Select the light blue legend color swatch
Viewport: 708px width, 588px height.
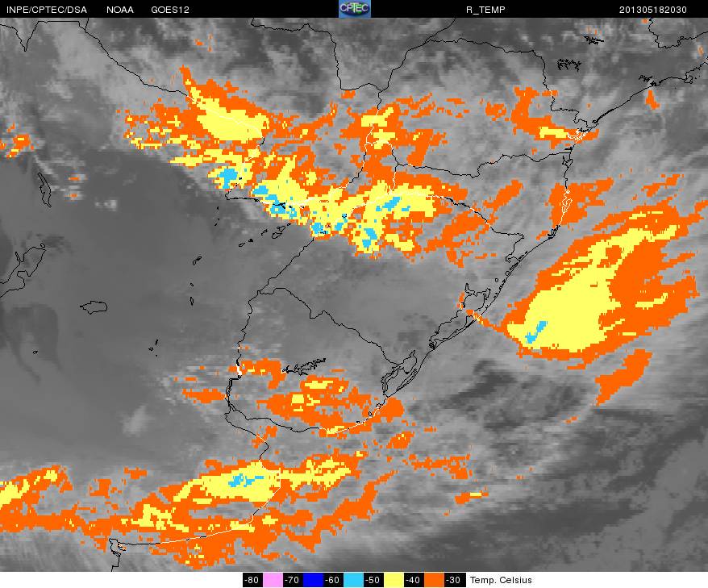click(x=353, y=580)
